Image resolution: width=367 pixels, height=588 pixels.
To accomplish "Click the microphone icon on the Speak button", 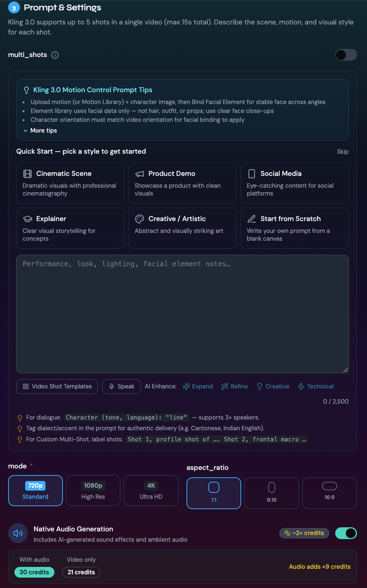I will click(x=111, y=386).
